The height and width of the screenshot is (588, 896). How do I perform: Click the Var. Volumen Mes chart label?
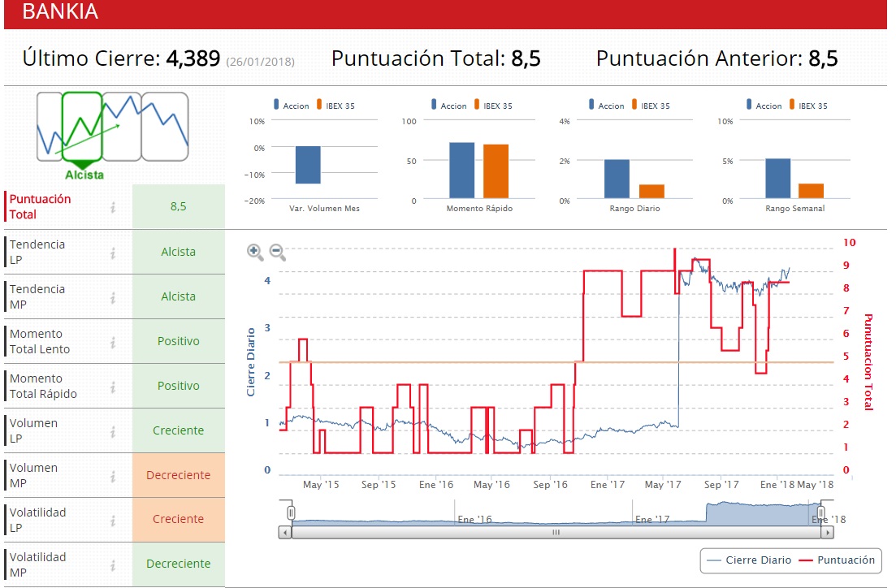pyautogui.click(x=325, y=209)
